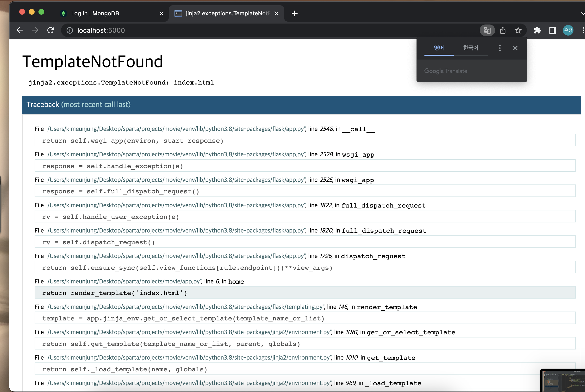Close the Log in | MongoDB tab
Image resolution: width=585 pixels, height=392 pixels.
pos(162,13)
